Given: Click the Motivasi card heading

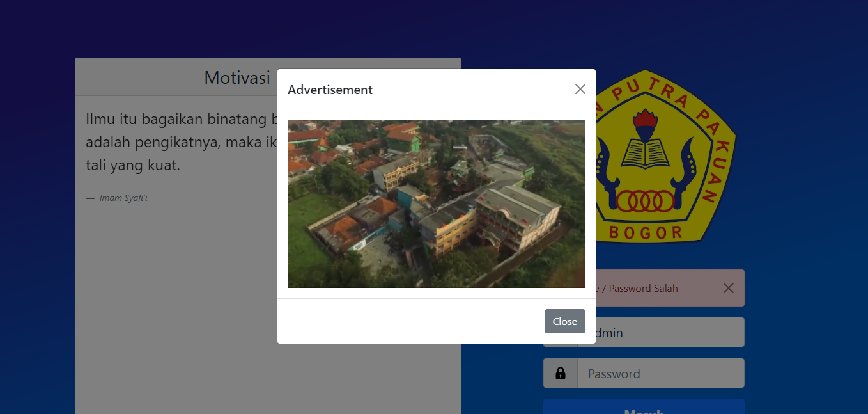Looking at the screenshot, I should [x=240, y=77].
